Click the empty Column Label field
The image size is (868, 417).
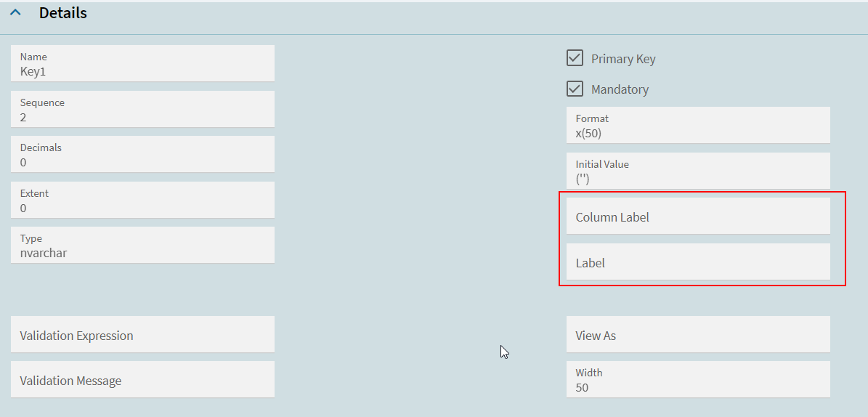point(697,216)
